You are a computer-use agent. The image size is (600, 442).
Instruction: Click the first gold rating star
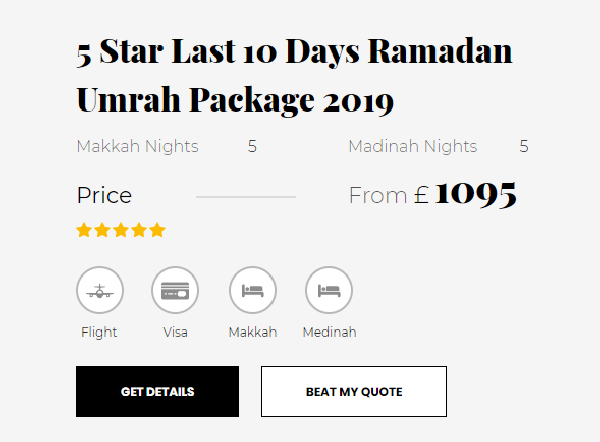click(x=85, y=231)
